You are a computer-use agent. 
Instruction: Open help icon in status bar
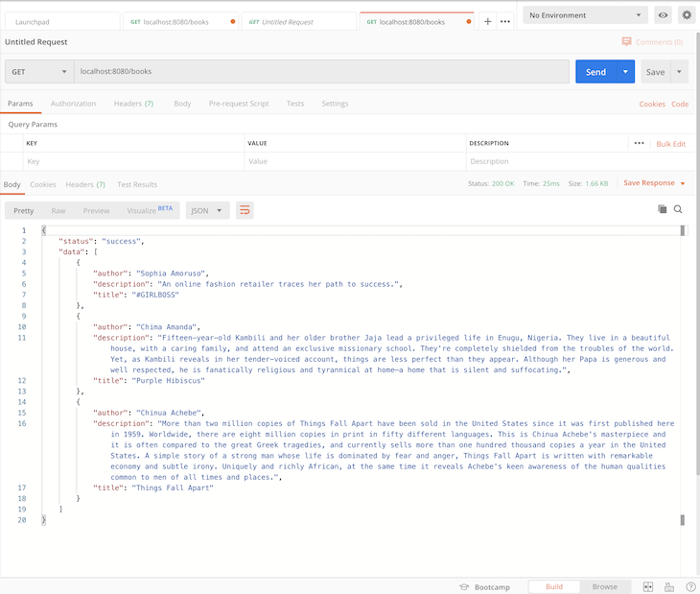690,587
